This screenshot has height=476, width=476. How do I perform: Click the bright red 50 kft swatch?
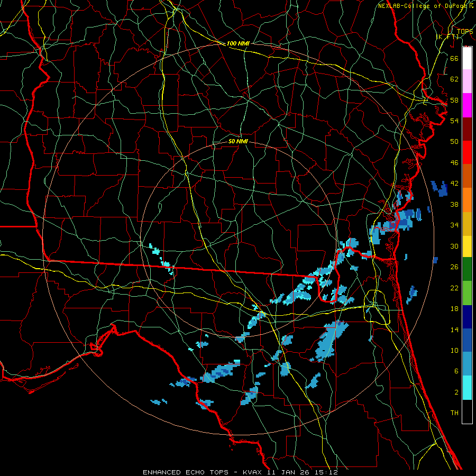tap(467, 152)
